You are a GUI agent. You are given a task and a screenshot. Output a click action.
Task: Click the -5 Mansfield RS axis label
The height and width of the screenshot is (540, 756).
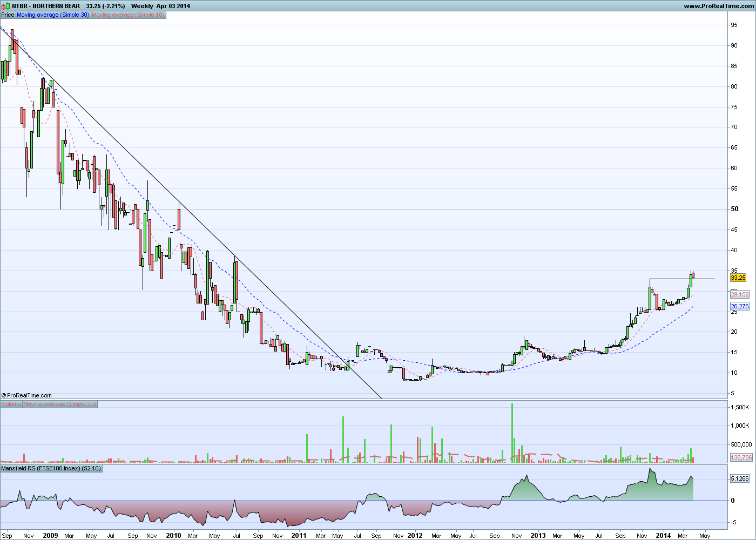coord(733,522)
